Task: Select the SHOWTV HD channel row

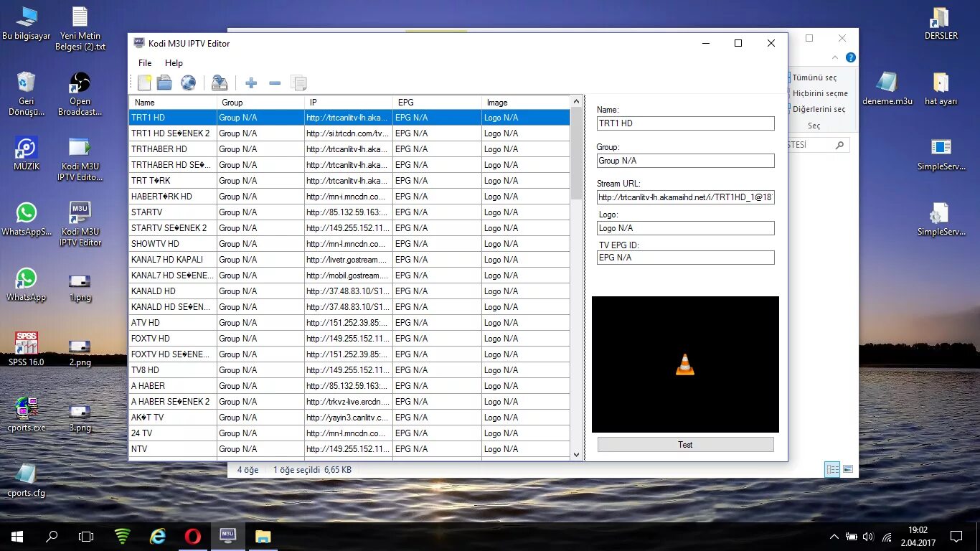Action: (x=349, y=244)
